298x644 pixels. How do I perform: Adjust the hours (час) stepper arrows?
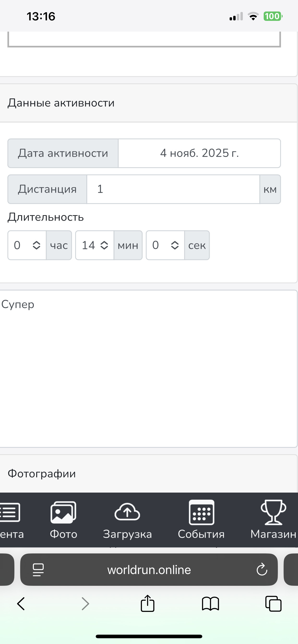click(x=36, y=245)
